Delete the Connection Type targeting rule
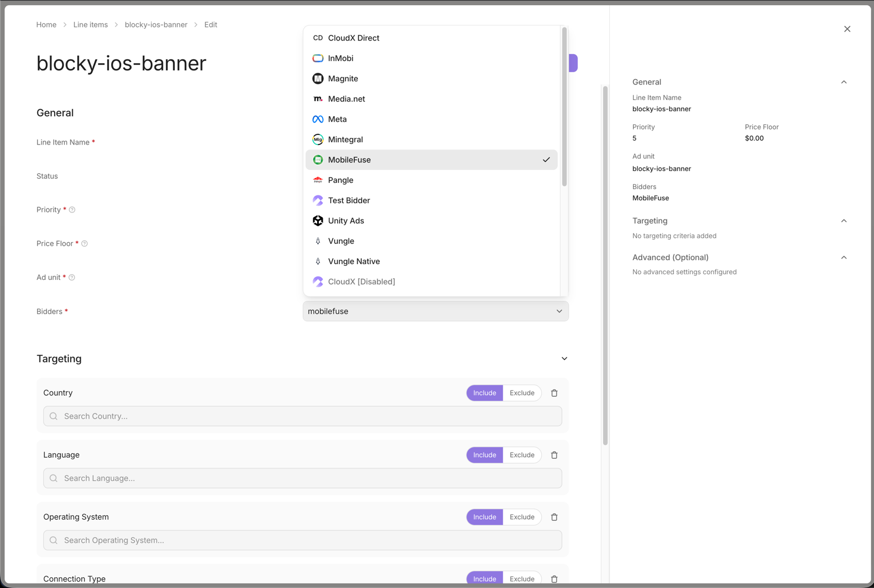The height and width of the screenshot is (588, 874). coord(554,579)
